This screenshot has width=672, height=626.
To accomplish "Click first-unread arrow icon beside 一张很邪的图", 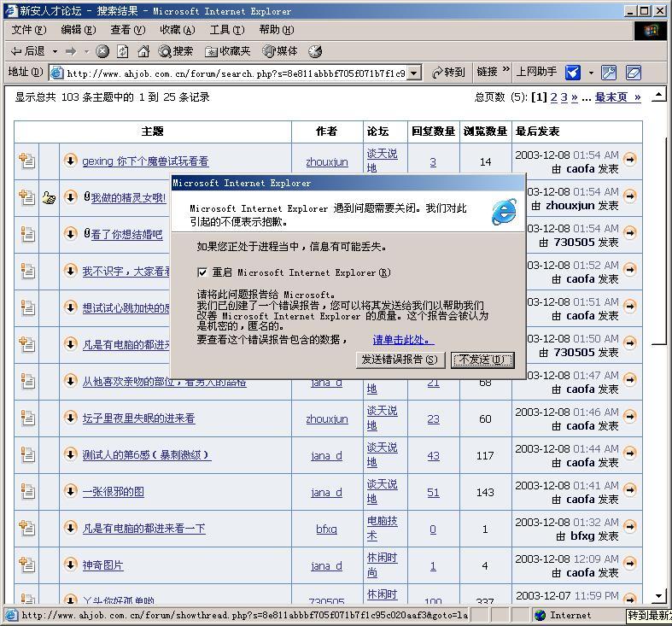I will point(70,490).
